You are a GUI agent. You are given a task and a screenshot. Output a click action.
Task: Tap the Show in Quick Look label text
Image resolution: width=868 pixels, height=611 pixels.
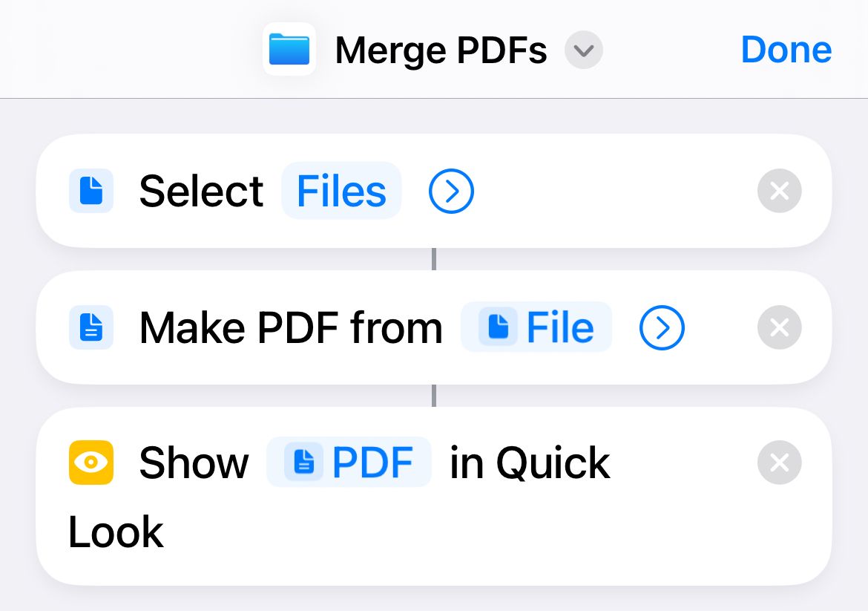pyautogui.click(x=194, y=463)
